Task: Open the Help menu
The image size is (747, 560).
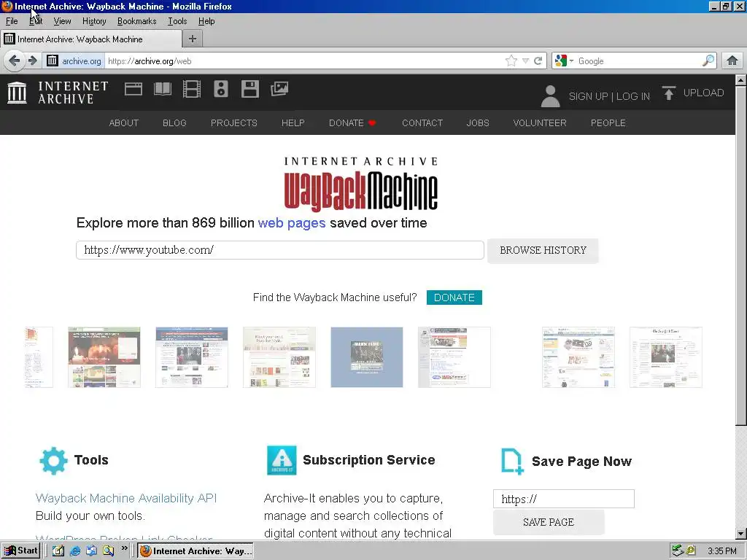Action: 206,21
